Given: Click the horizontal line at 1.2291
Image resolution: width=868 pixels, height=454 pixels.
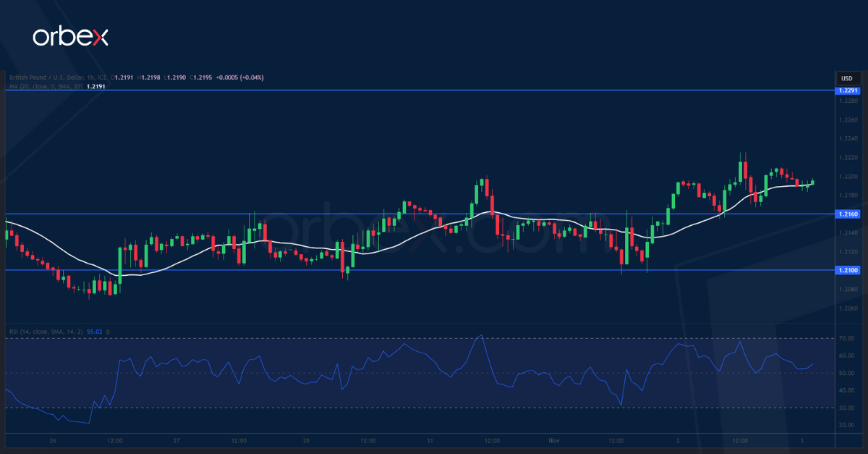Looking at the screenshot, I should coord(434,90).
